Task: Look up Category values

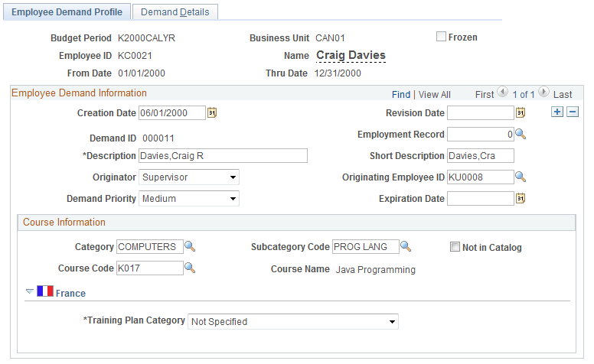Action: coord(190,246)
